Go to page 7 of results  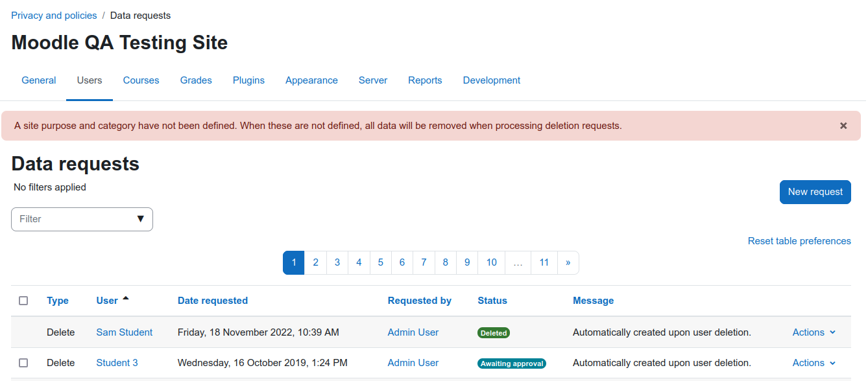[424, 262]
